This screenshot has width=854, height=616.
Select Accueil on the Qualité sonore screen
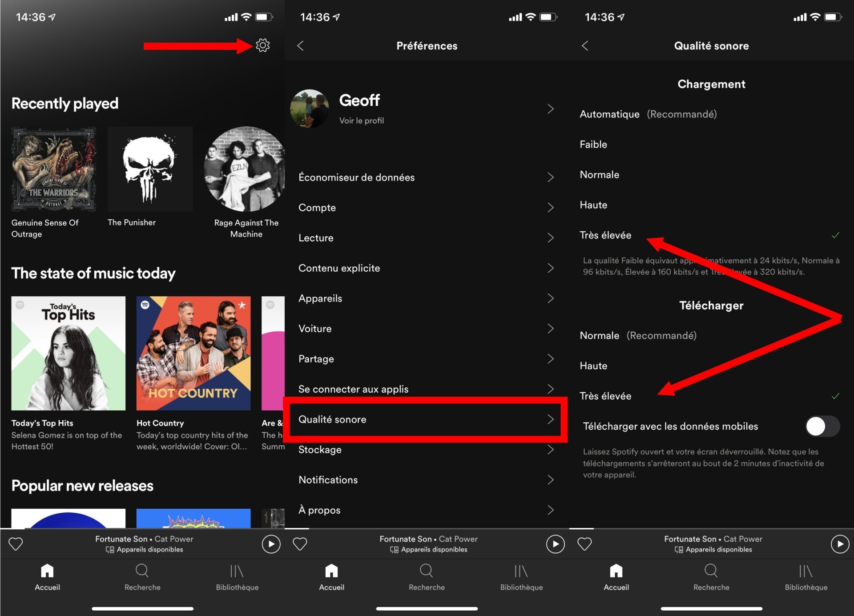pyautogui.click(x=616, y=577)
